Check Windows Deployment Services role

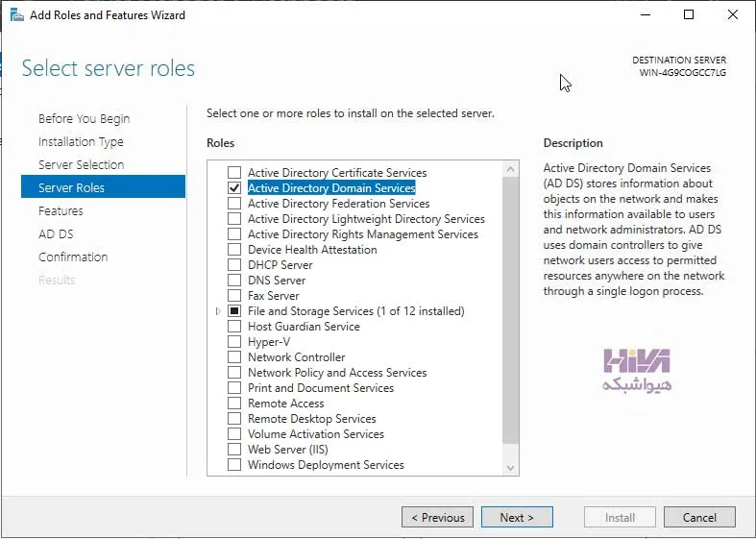[x=234, y=465]
